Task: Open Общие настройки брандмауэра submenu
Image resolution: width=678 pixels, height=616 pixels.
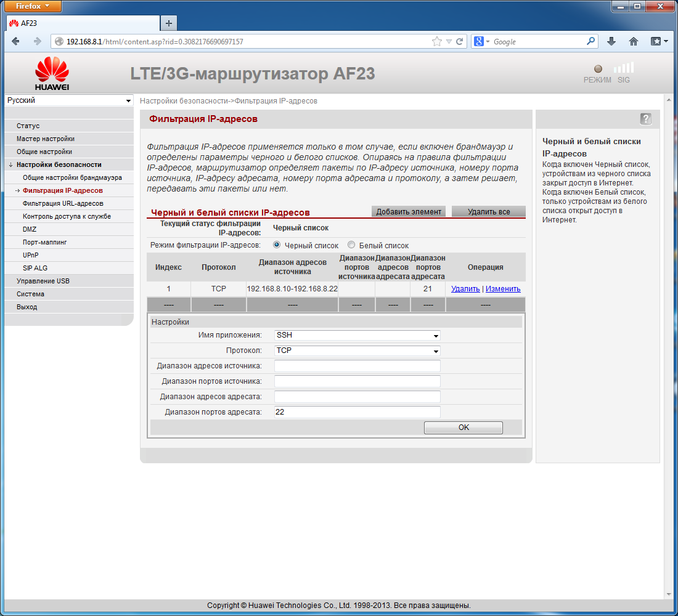Action: pyautogui.click(x=72, y=177)
